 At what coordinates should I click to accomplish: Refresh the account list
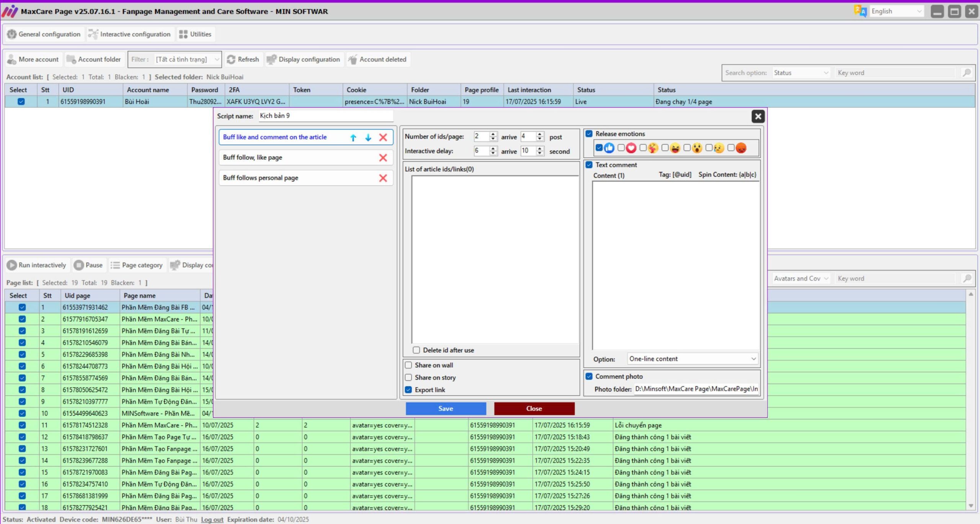click(244, 59)
